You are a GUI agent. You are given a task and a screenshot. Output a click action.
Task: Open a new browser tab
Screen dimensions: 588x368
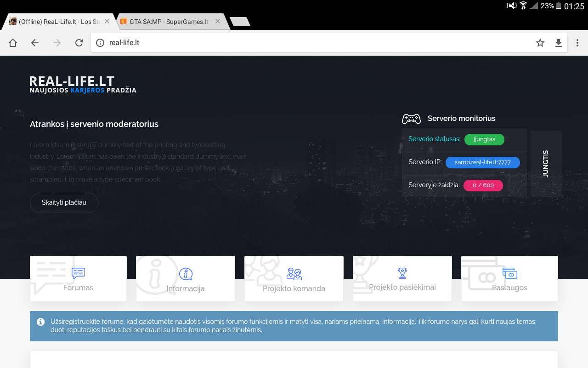(240, 22)
